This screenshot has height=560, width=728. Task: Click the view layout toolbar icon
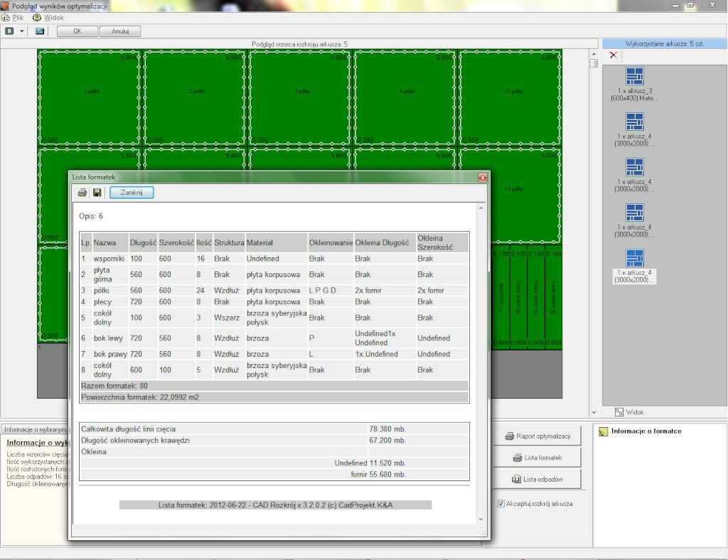point(10,31)
